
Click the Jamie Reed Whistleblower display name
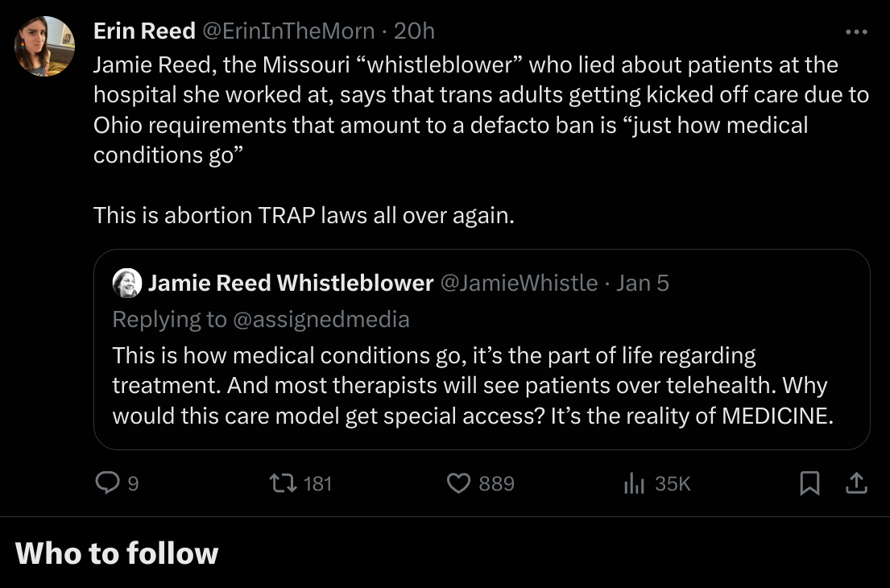point(291,283)
